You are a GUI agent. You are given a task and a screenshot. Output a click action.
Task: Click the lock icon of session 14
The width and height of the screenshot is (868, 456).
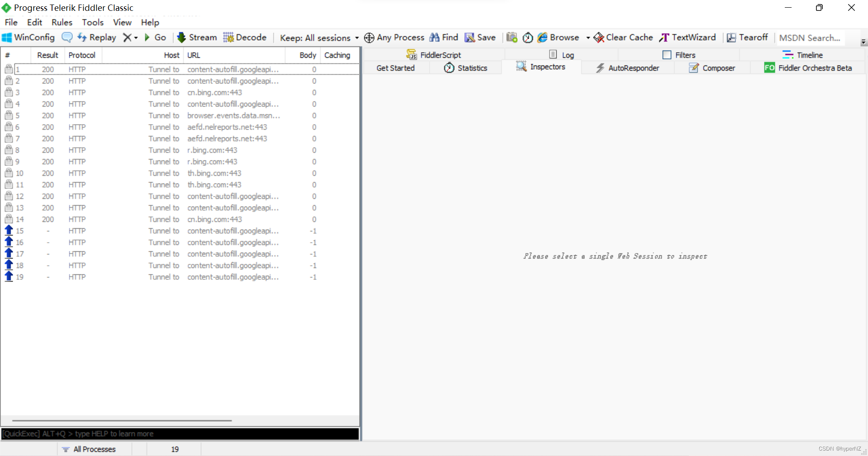pyautogui.click(x=9, y=219)
